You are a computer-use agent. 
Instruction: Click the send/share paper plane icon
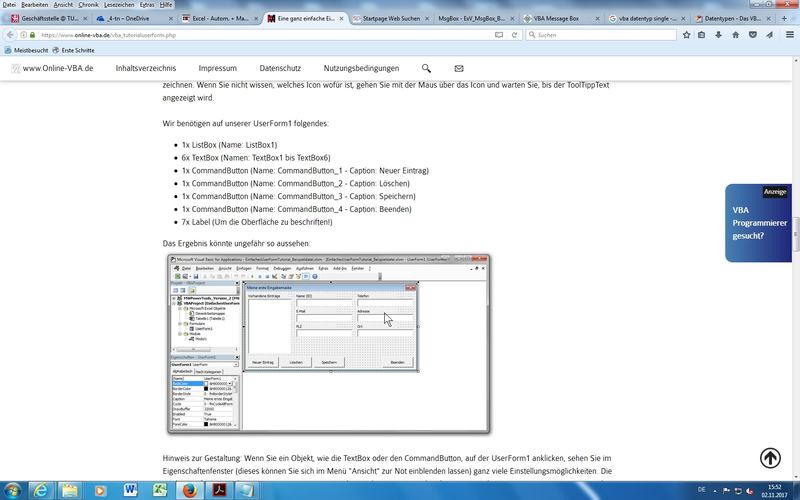click(x=769, y=35)
